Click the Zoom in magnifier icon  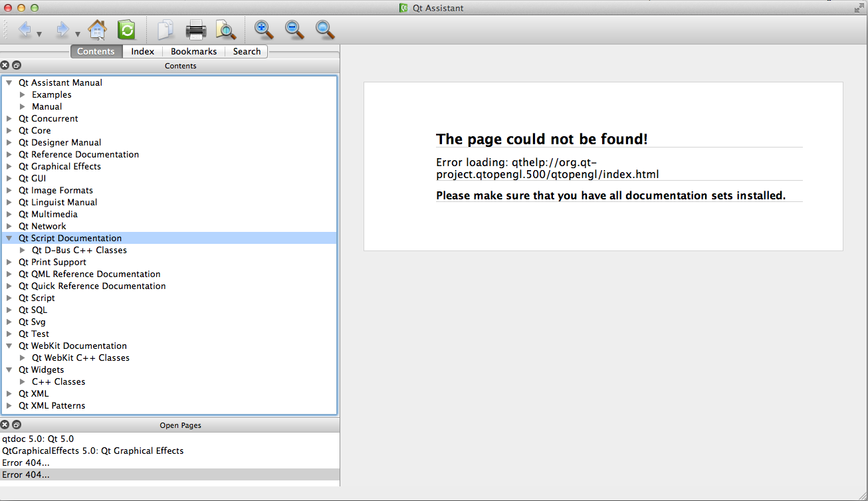(264, 30)
